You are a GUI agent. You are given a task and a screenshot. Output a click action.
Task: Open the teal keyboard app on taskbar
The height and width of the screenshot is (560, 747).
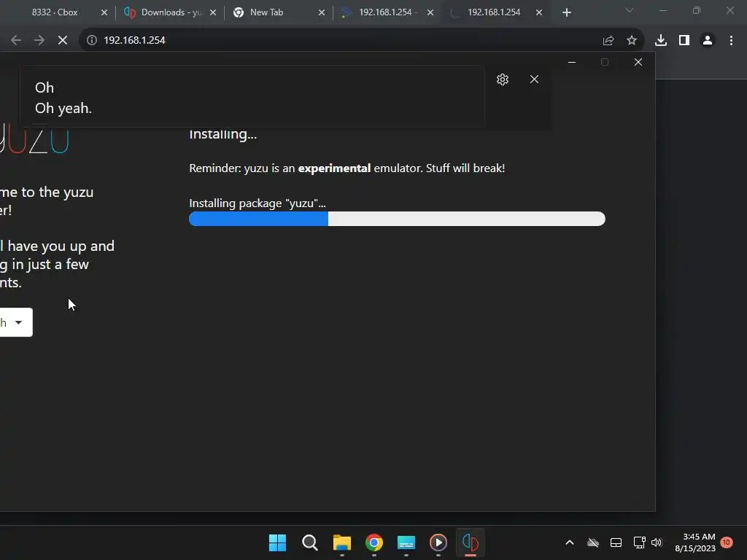point(406,542)
